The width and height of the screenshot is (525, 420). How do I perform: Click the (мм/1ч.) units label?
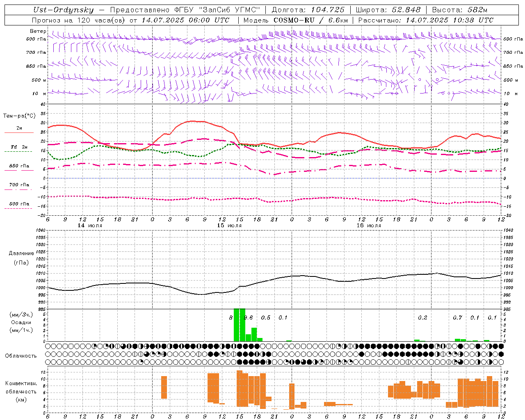21,330
